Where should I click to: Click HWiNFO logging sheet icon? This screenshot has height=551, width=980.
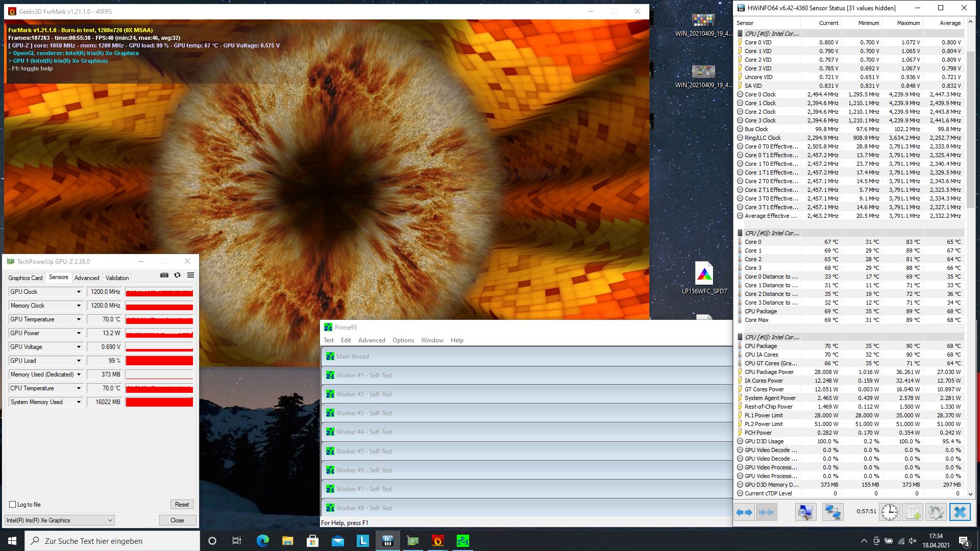coord(913,512)
